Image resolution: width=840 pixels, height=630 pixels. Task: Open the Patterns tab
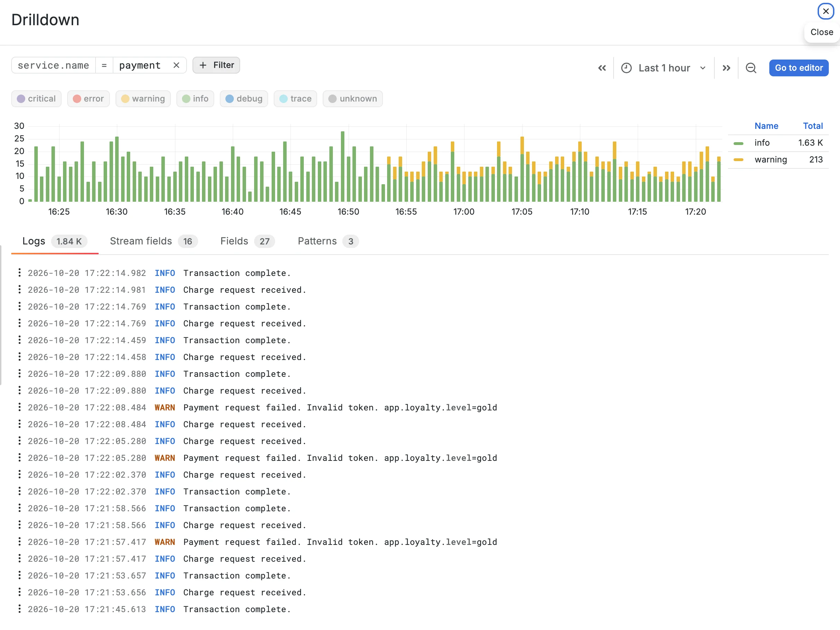click(x=329, y=241)
